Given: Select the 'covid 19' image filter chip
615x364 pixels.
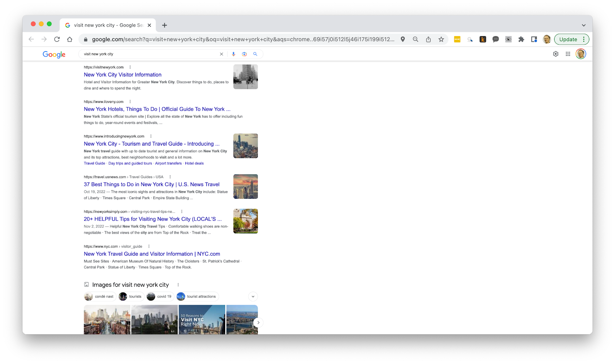Looking at the screenshot, I should pos(160,297).
